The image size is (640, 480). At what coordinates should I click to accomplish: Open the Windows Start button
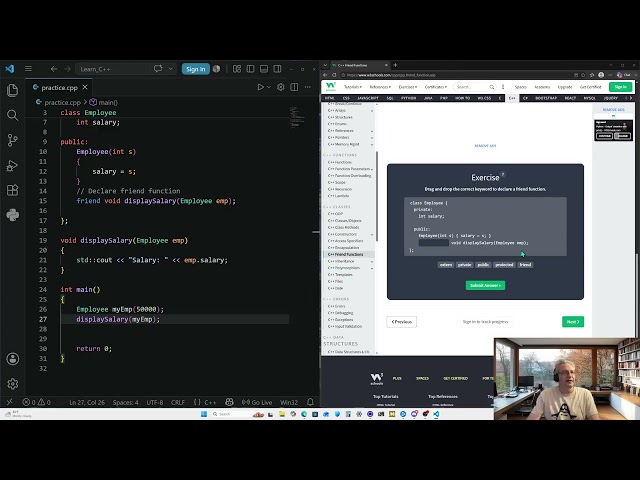(204, 414)
